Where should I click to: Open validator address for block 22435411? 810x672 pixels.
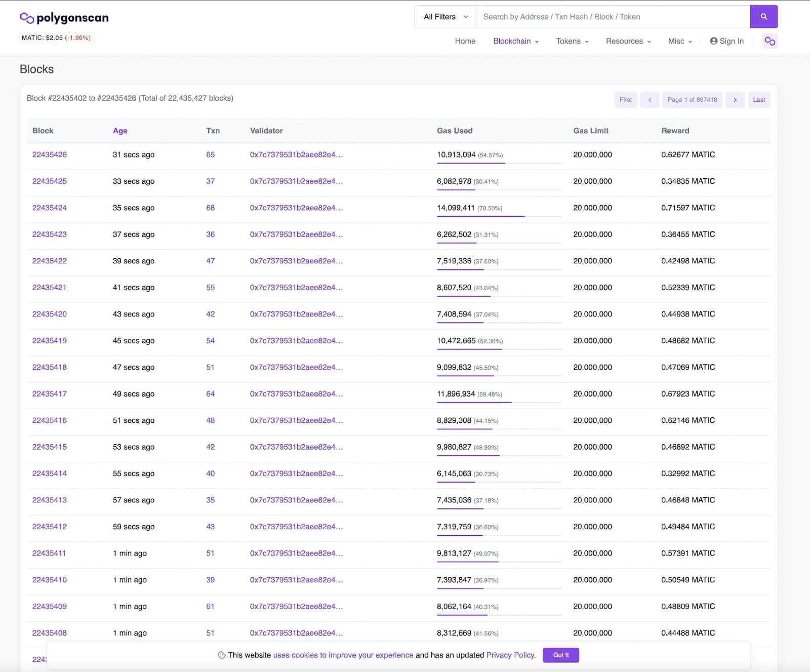[296, 553]
